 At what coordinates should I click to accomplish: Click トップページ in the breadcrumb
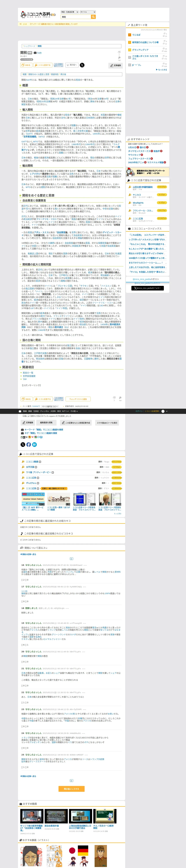29,46
